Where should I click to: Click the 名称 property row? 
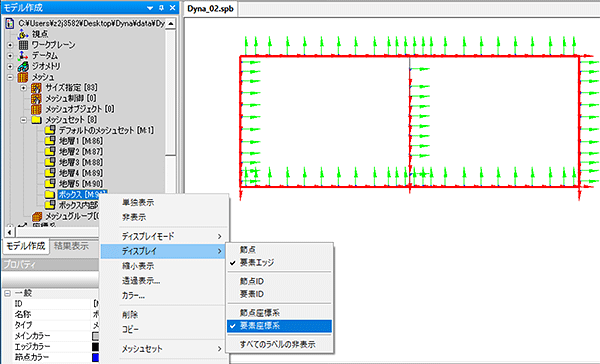click(x=51, y=315)
